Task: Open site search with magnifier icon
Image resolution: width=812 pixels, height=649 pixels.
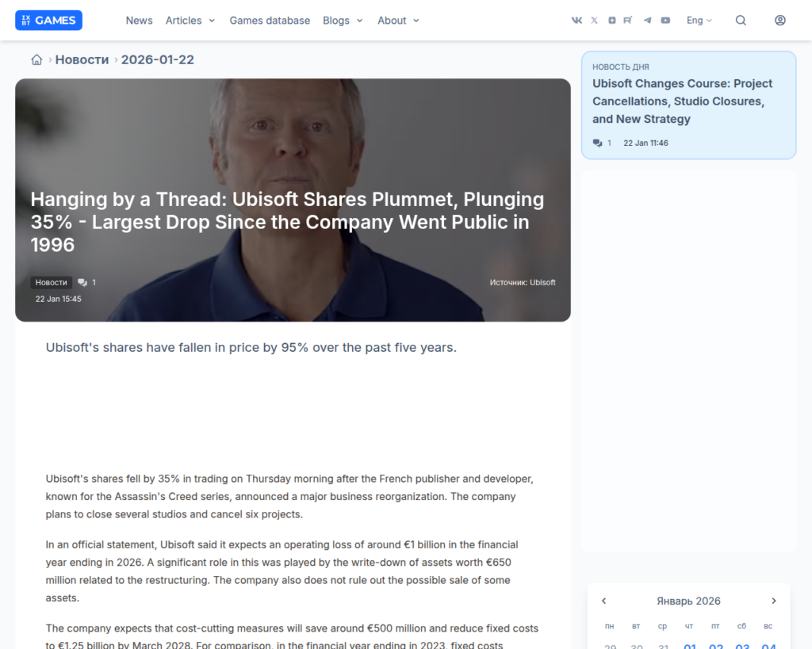Action: click(741, 21)
